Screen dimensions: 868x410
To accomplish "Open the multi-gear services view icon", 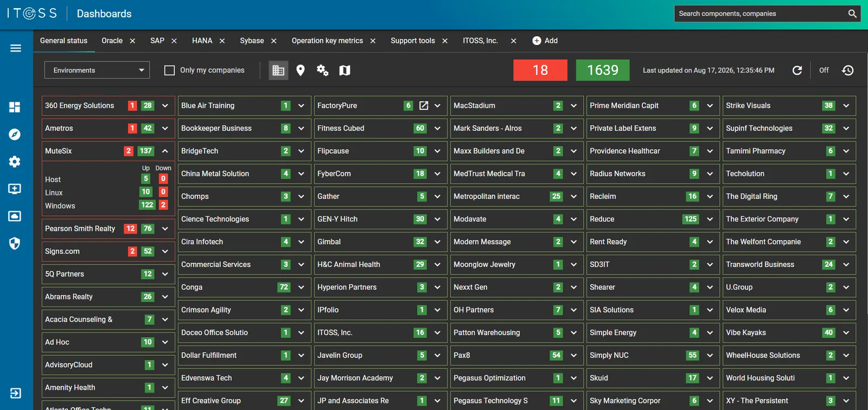I will [323, 70].
